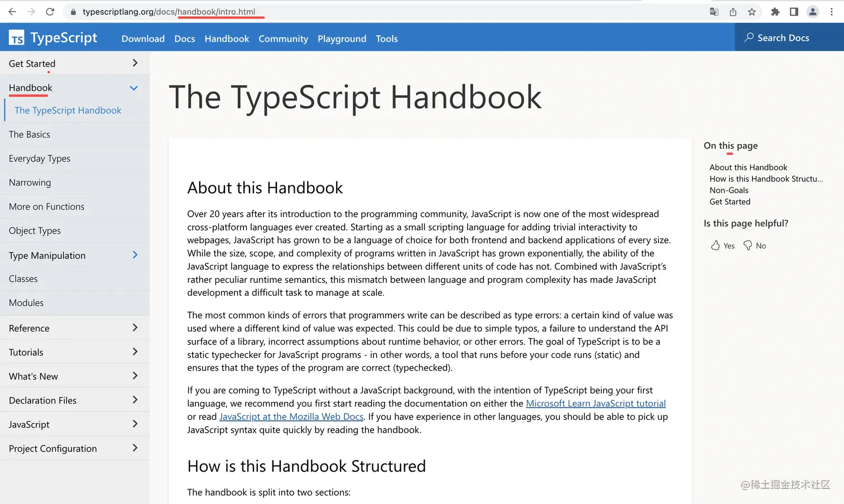Open Narrowing sidebar page
The image size is (844, 504).
(x=30, y=183)
